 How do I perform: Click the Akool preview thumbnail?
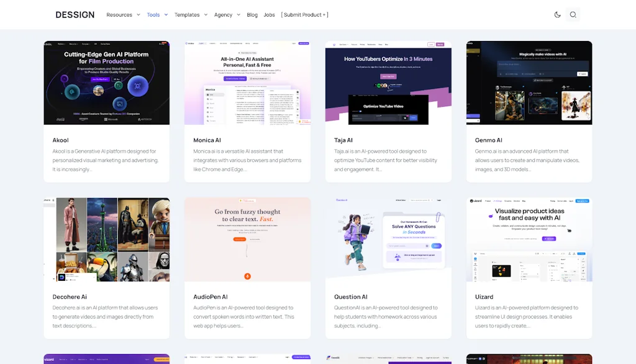point(106,82)
